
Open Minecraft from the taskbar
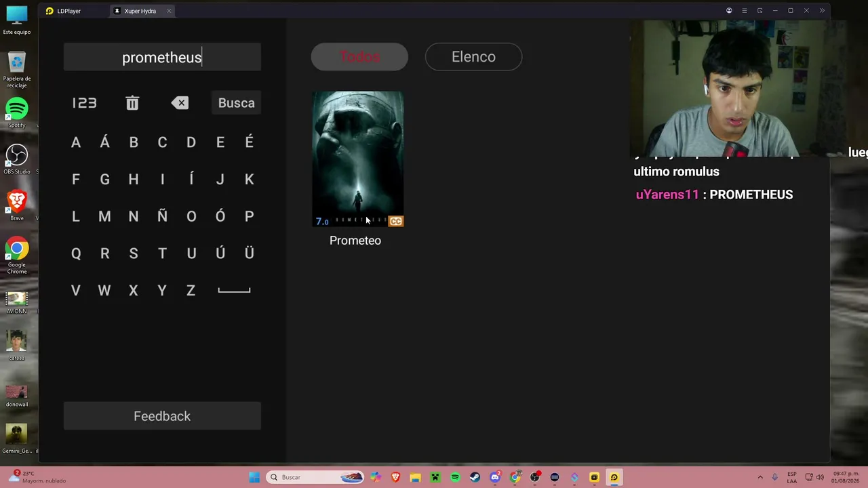435,477
